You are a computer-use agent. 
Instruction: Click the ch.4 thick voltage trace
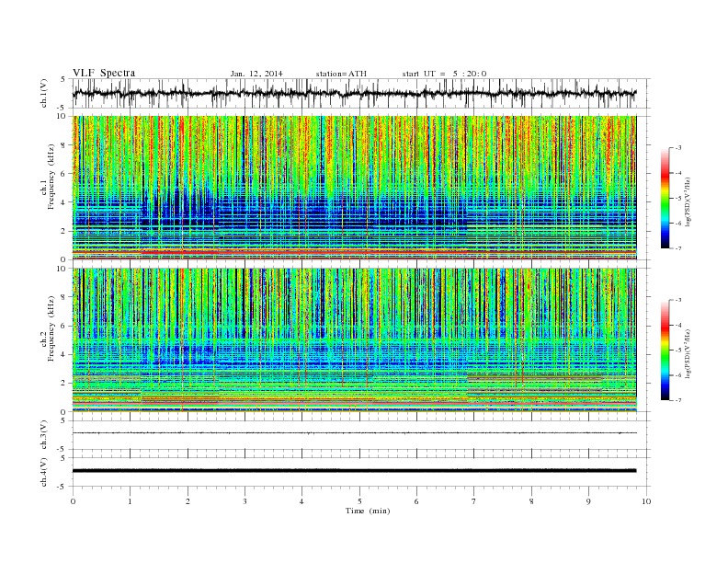[354, 471]
